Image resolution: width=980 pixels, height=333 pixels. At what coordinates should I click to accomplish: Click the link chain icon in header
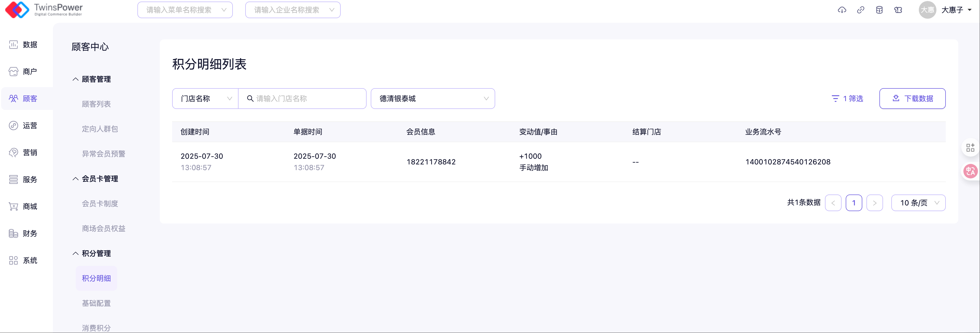click(860, 10)
